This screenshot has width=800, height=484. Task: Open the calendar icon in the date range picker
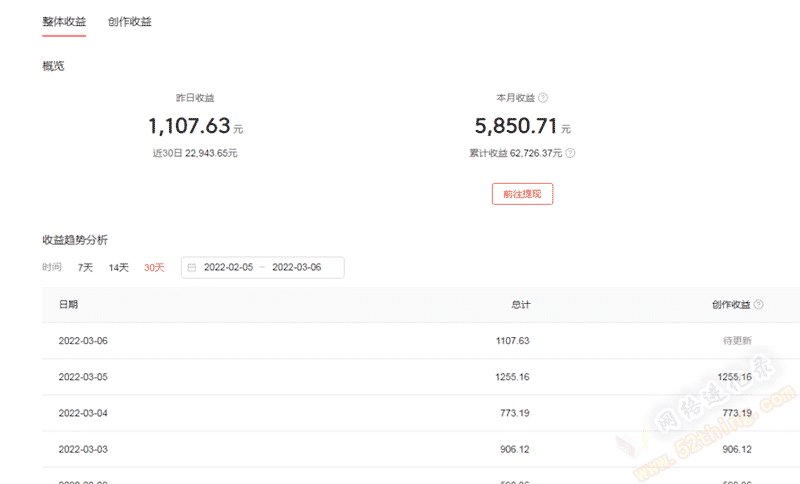coord(192,268)
